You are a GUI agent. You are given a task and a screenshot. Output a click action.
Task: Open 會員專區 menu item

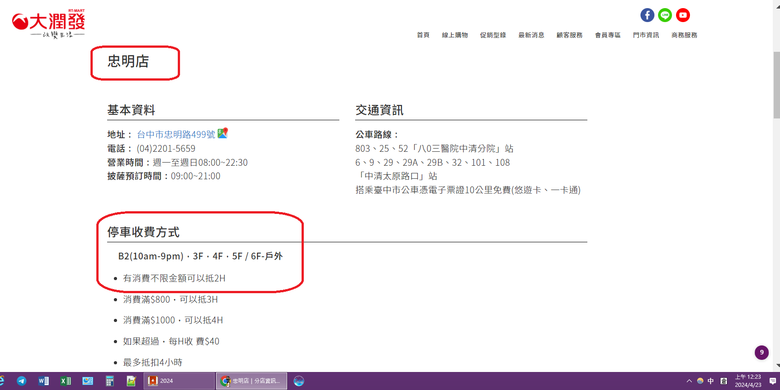coord(608,35)
